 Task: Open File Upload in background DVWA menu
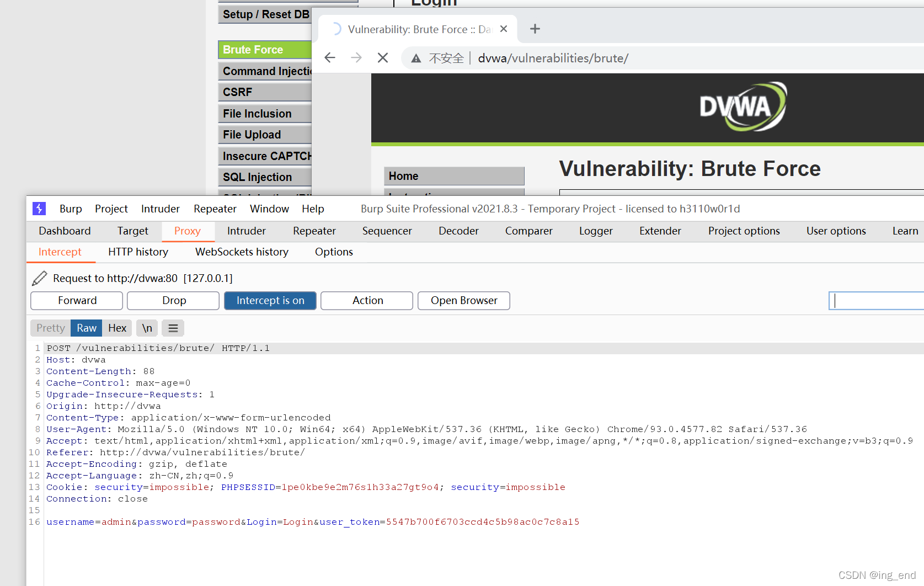point(265,135)
